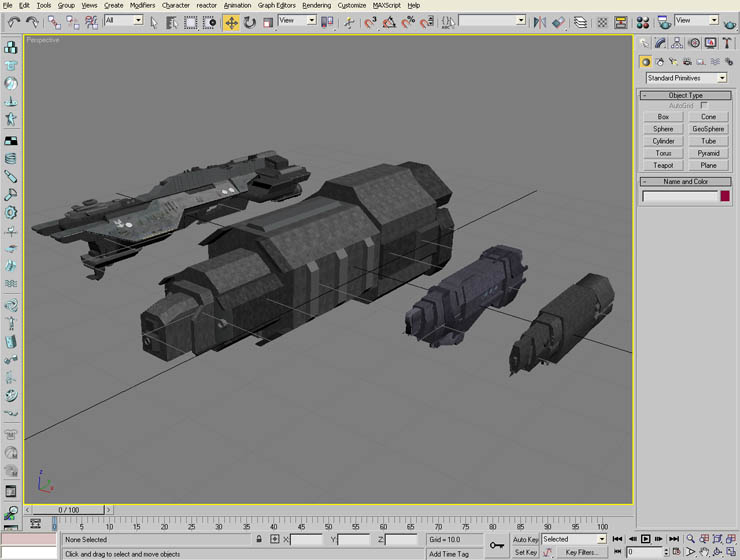Enable the AutoGrid checkbox
This screenshot has width=740, height=560.
[704, 105]
